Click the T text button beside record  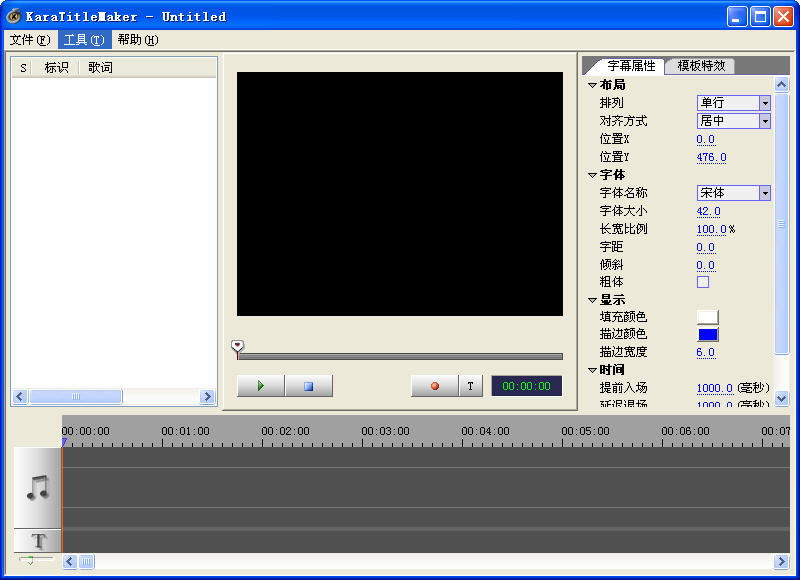pos(470,386)
